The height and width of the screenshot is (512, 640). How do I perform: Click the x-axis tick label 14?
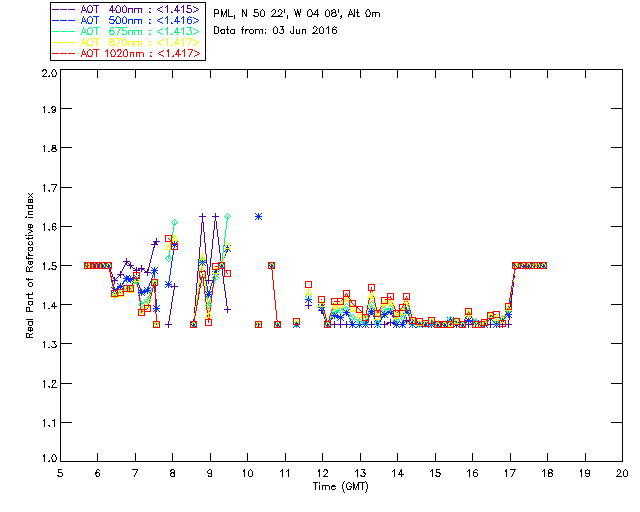[398, 473]
